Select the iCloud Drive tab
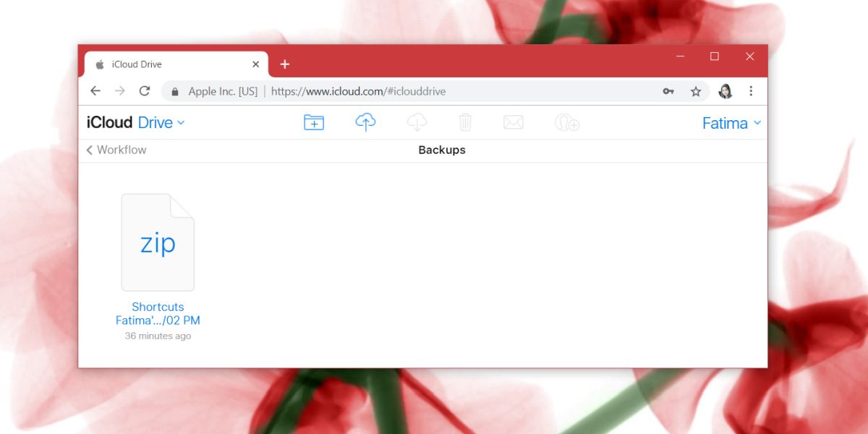 [x=176, y=64]
